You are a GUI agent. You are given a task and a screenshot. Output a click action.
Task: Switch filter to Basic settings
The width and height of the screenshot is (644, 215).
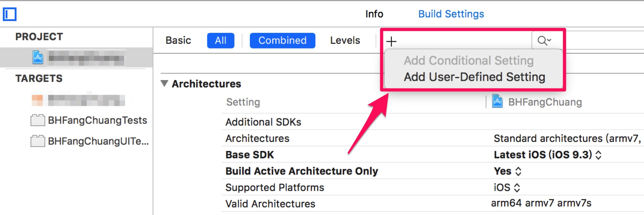tap(178, 40)
